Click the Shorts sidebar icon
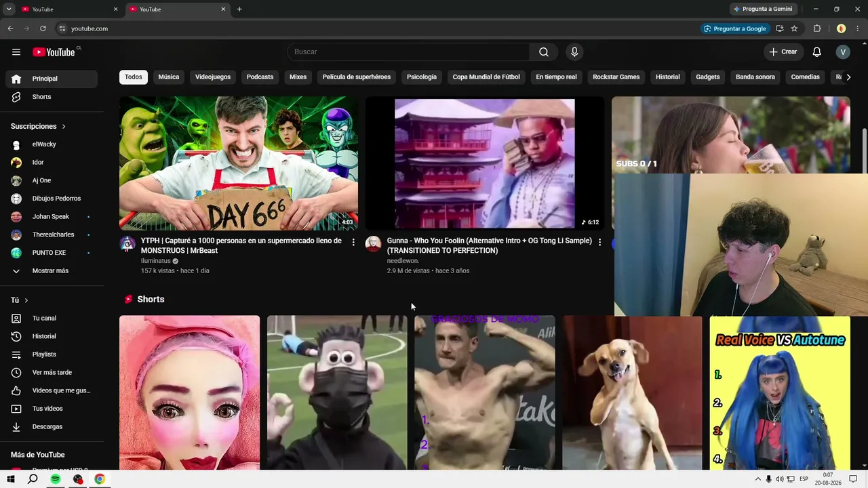The height and width of the screenshot is (488, 868). (16, 97)
